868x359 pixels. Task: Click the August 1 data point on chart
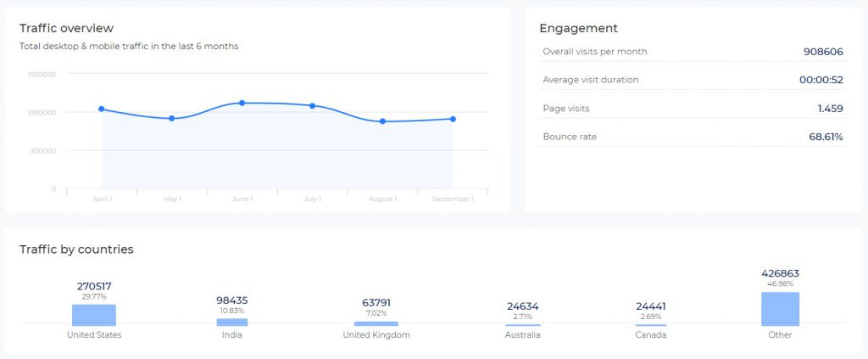tap(382, 121)
